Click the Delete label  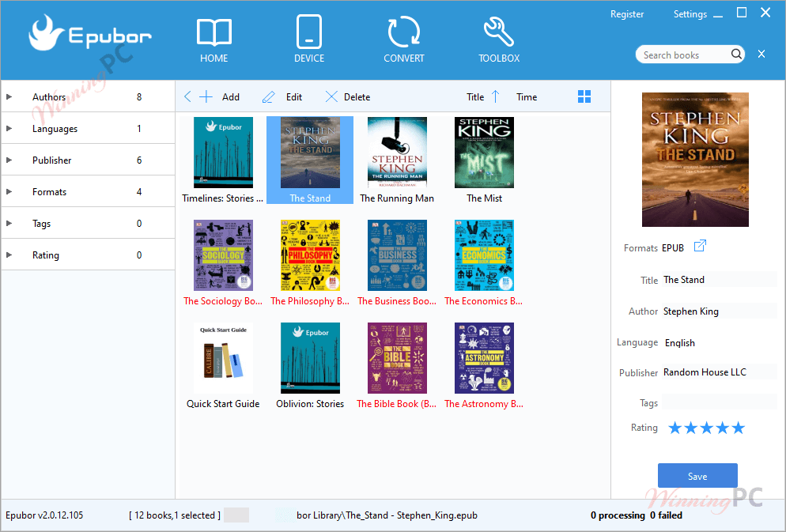tap(357, 96)
